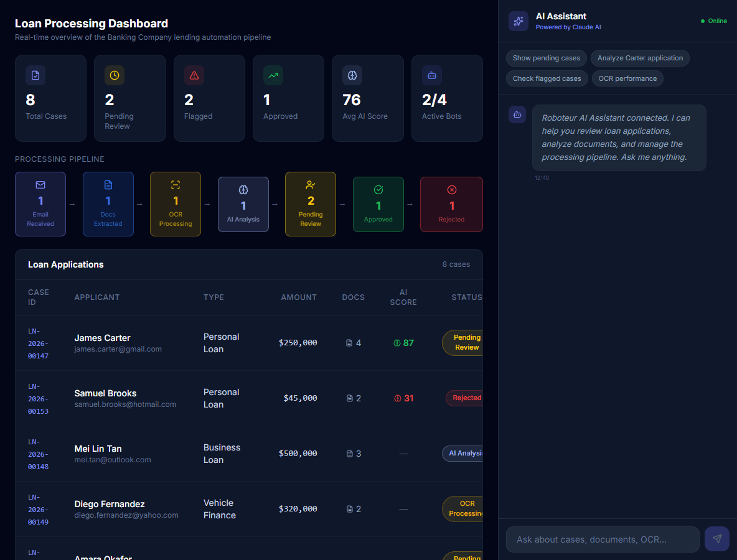Click the Docs Extracted file icon
This screenshot has width=737, height=560.
(108, 185)
